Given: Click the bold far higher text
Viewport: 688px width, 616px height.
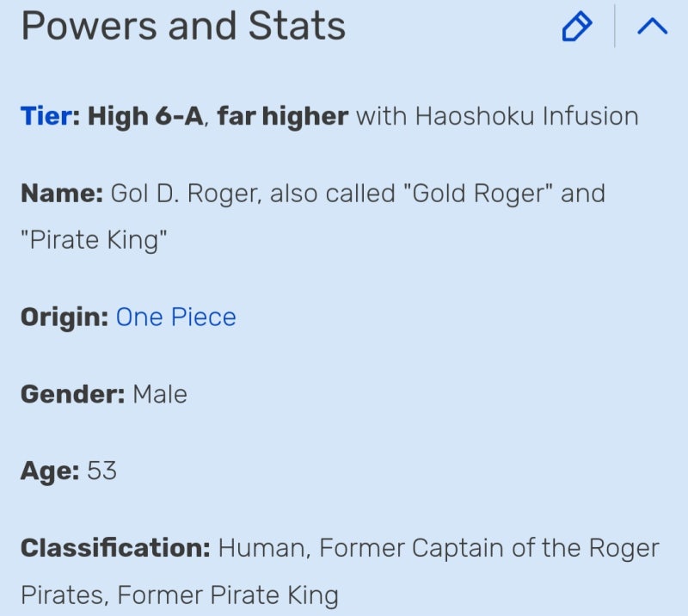Looking at the screenshot, I should 282,115.
